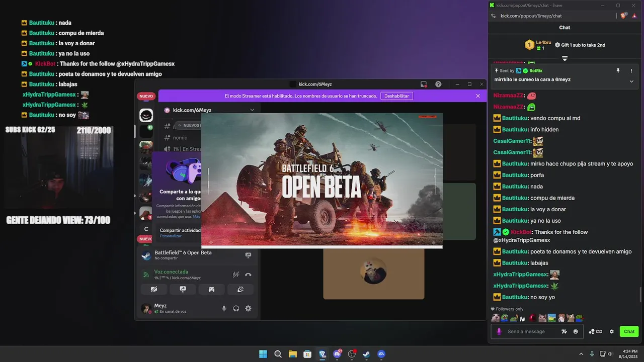Expand the Kick leaderboard collapse arrow
Viewport: 644px width, 362px height.
(565, 59)
